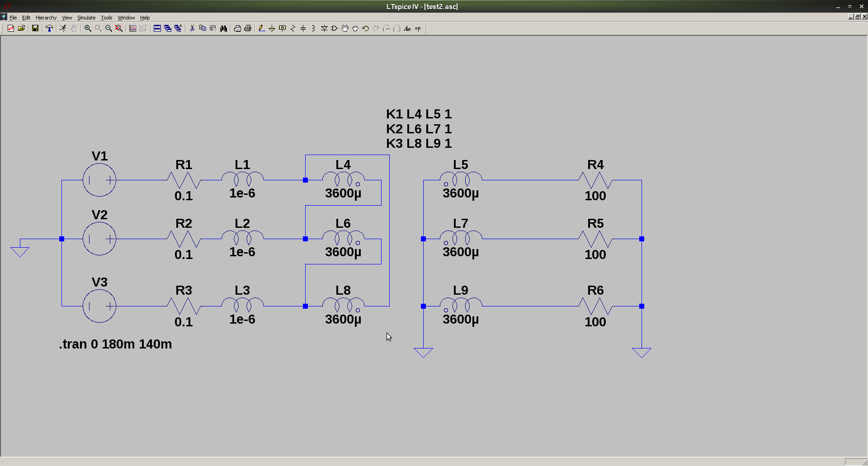Open the File menu
Viewport: 868px width, 466px height.
(x=13, y=18)
